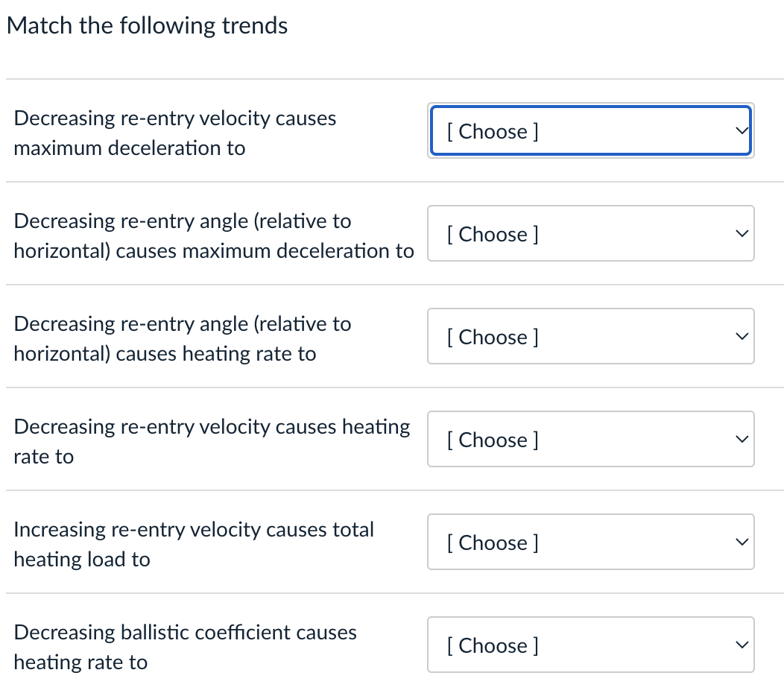Click 'Increasing re-entry velocity causes total heating load' text
Screen dimensions: 784x699
point(194,544)
